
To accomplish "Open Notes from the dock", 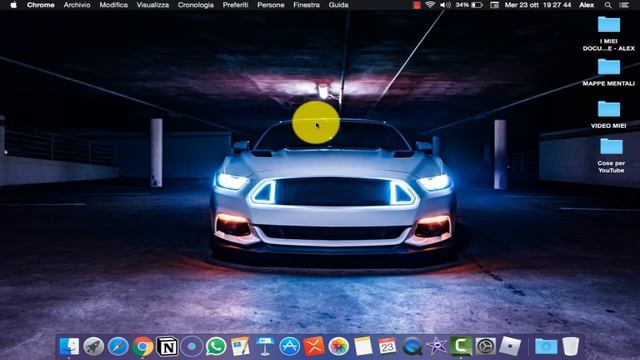I will pyautogui.click(x=363, y=347).
